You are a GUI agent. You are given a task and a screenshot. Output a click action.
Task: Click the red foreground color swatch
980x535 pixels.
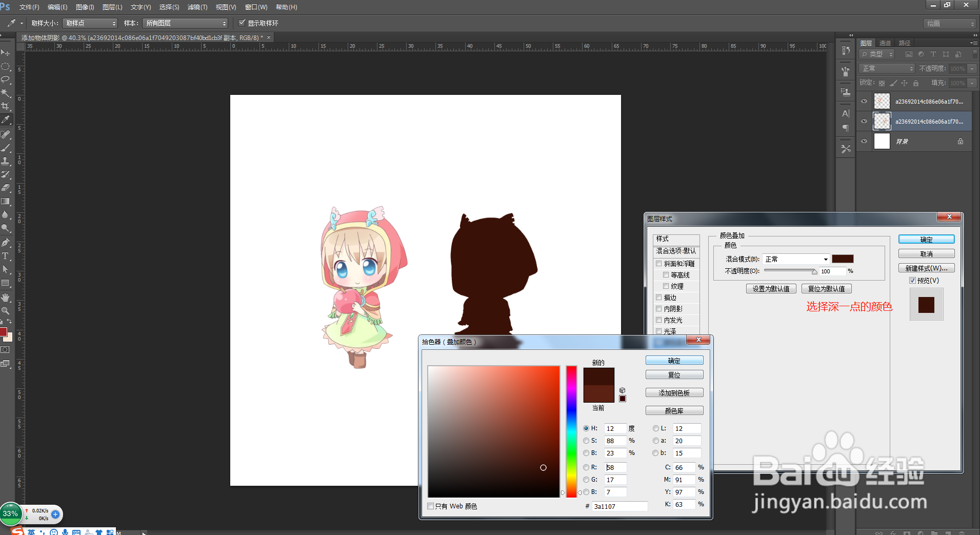[3, 332]
